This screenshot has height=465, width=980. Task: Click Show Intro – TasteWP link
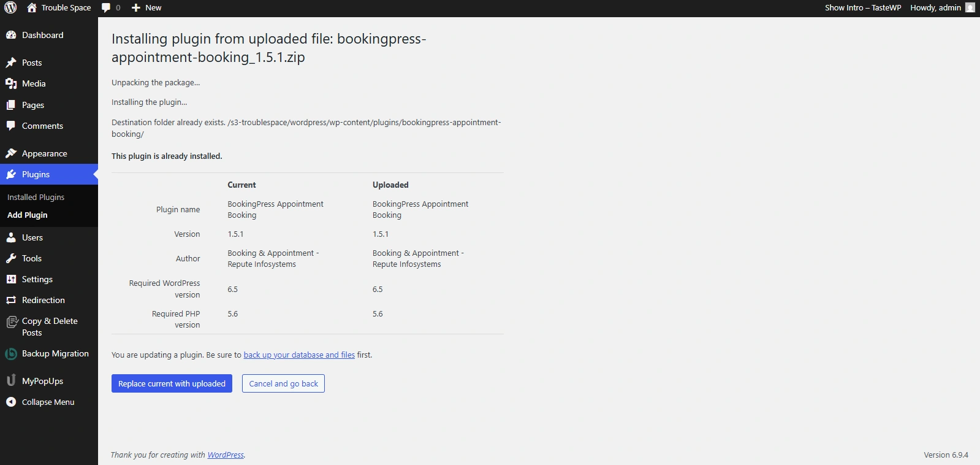click(863, 8)
